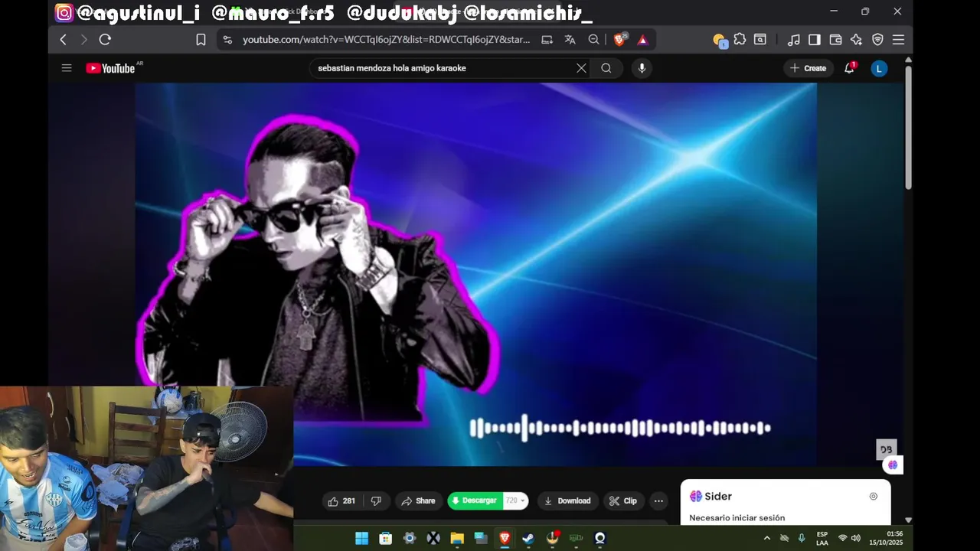Click the video player to pause
The width and height of the screenshot is (980, 551).
(475, 274)
